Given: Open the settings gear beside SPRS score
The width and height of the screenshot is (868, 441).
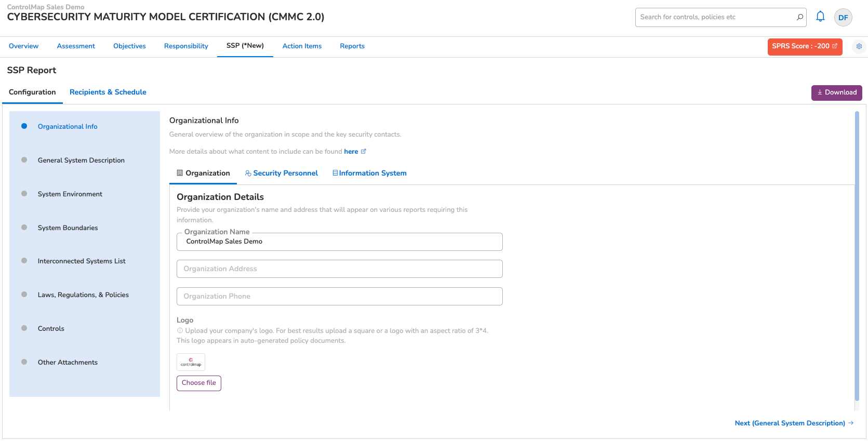Looking at the screenshot, I should pos(859,46).
